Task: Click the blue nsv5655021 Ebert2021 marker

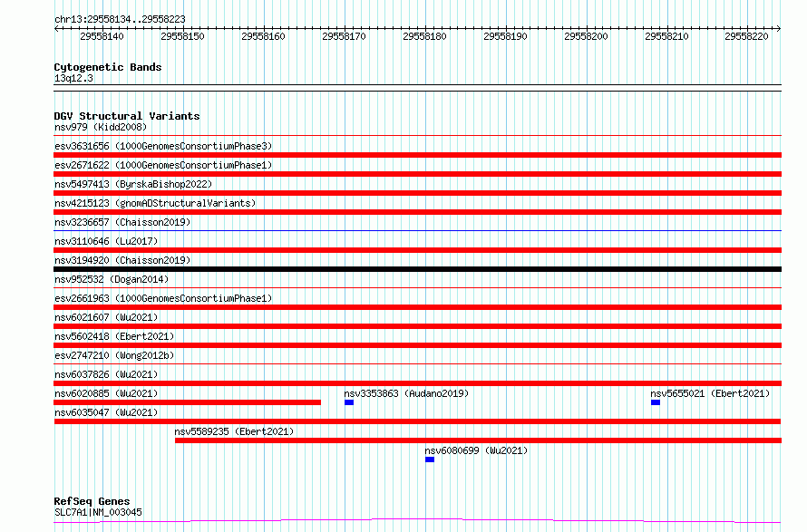Action: click(656, 402)
